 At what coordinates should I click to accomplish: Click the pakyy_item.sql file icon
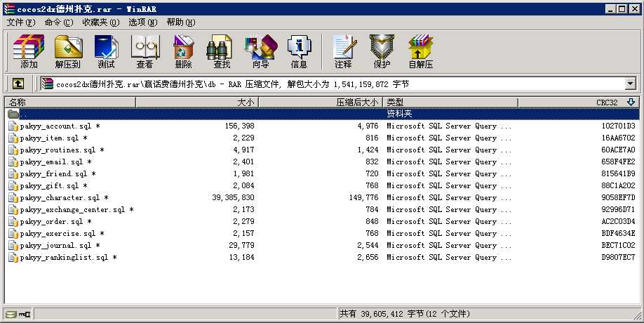(x=13, y=138)
